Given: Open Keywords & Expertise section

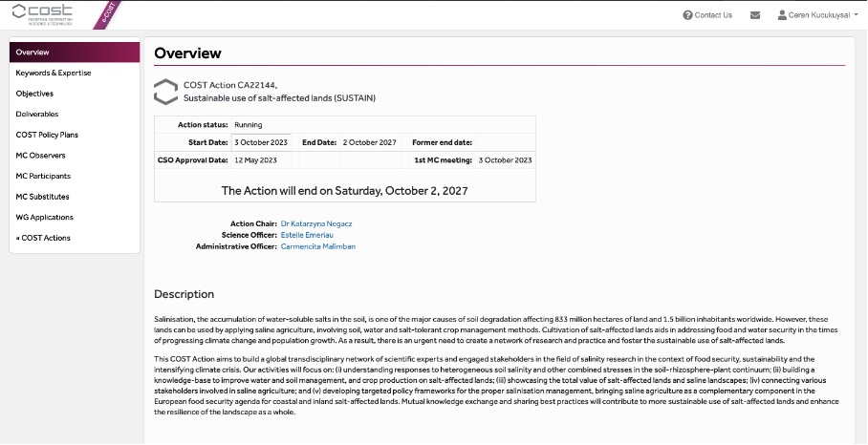Looking at the screenshot, I should point(54,73).
